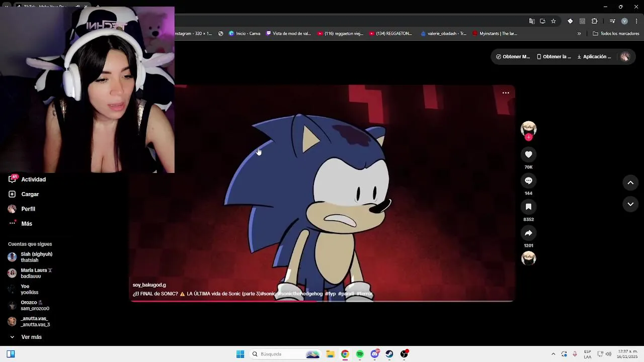
Task: Open the creator avatar above the like button
Action: pyautogui.click(x=528, y=129)
